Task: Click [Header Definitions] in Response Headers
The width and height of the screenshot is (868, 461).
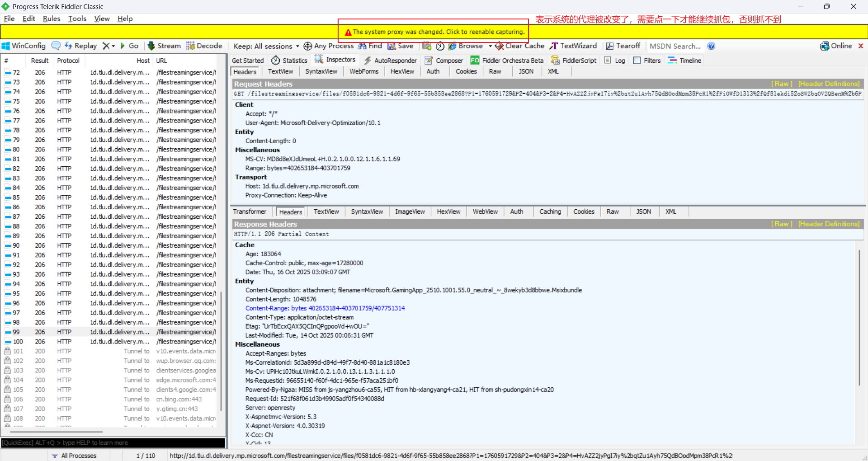Action: 829,224
